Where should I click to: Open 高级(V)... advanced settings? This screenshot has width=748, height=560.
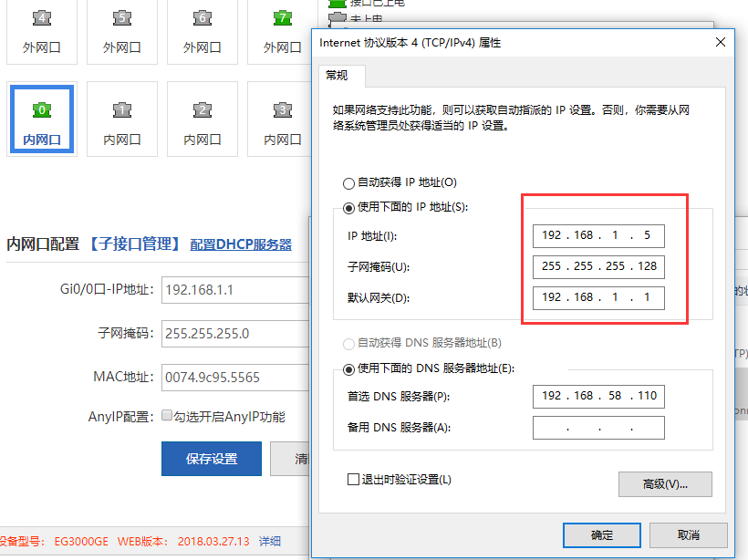coord(665,484)
